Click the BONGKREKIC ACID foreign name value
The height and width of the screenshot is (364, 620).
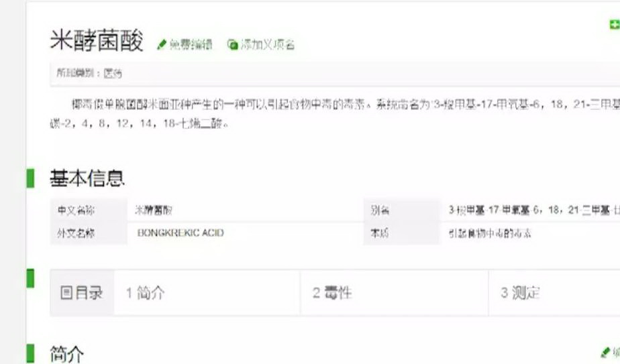pyautogui.click(x=180, y=233)
